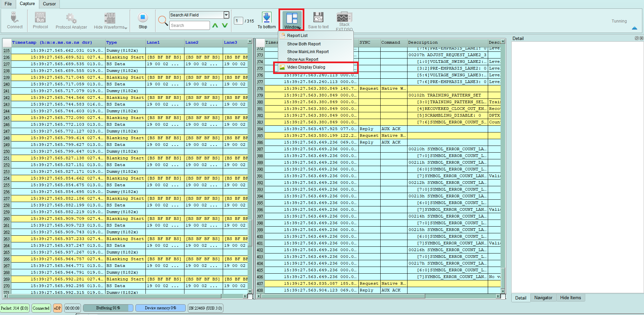Find next match with green down arrow
This screenshot has height=315, width=644.
click(x=225, y=25)
